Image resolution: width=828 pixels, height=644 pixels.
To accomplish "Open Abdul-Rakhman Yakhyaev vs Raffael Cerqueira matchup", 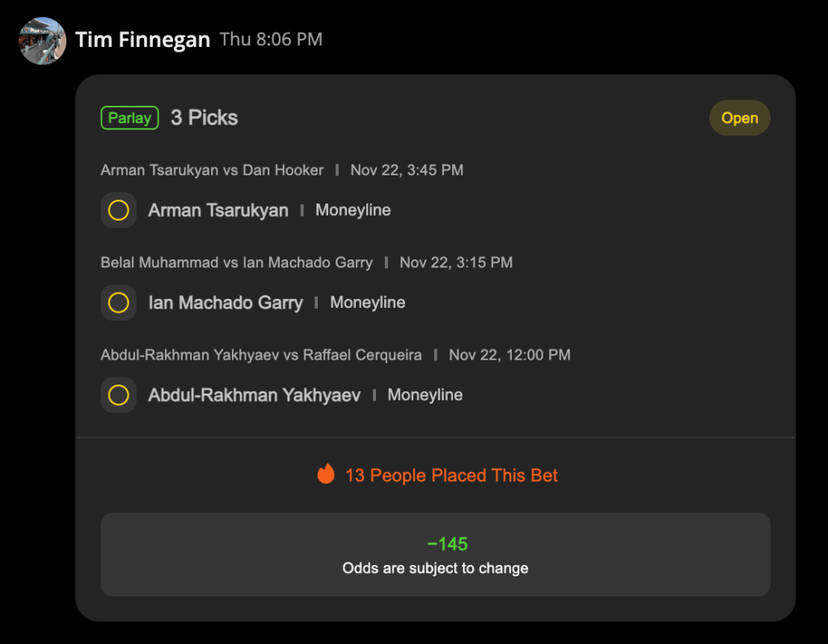I will (x=261, y=355).
